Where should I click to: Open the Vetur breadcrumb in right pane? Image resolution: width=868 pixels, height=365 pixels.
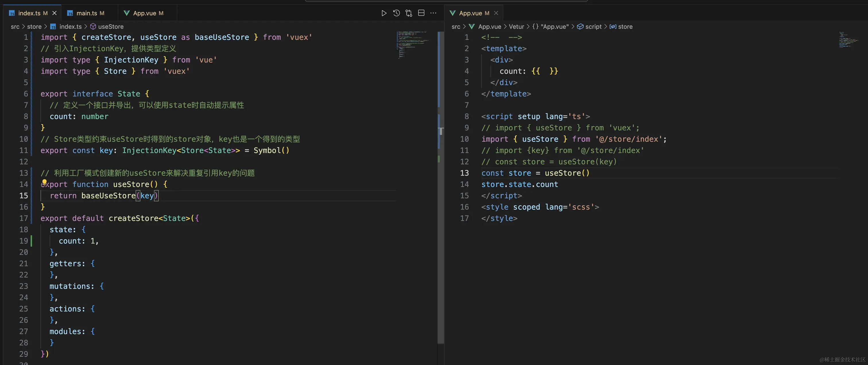[x=516, y=27]
